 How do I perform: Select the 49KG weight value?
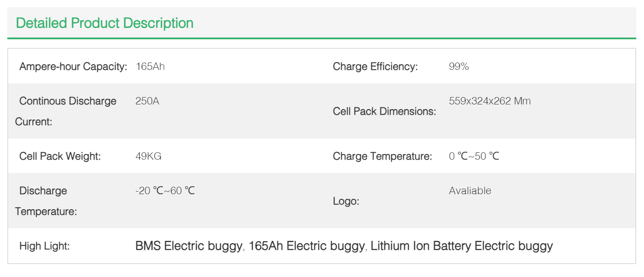[x=148, y=156]
